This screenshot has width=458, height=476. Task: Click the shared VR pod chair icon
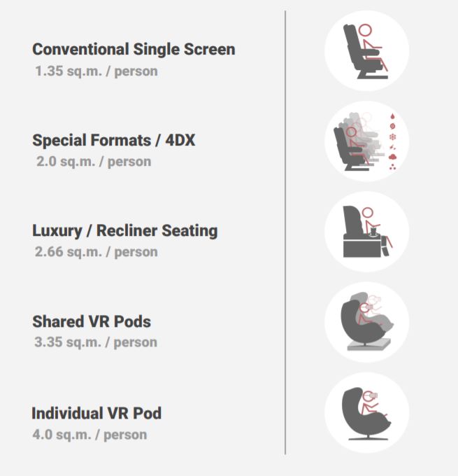(366, 322)
